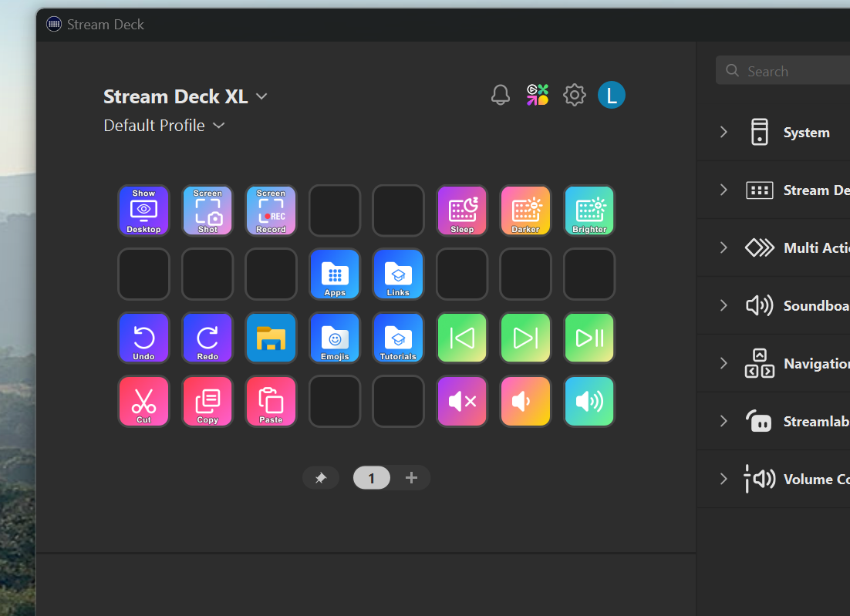
Task: Select the Screen Shot key
Action: pyautogui.click(x=207, y=210)
